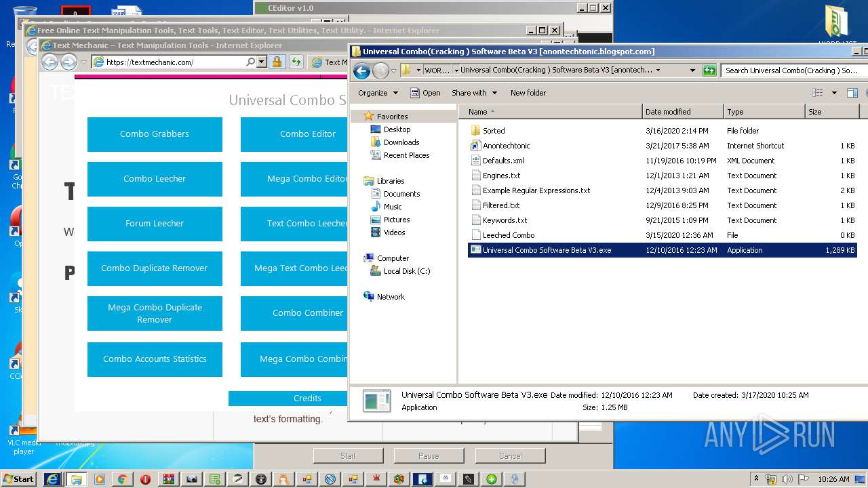
Task: Open the views options dropdown arrow
Action: 834,93
